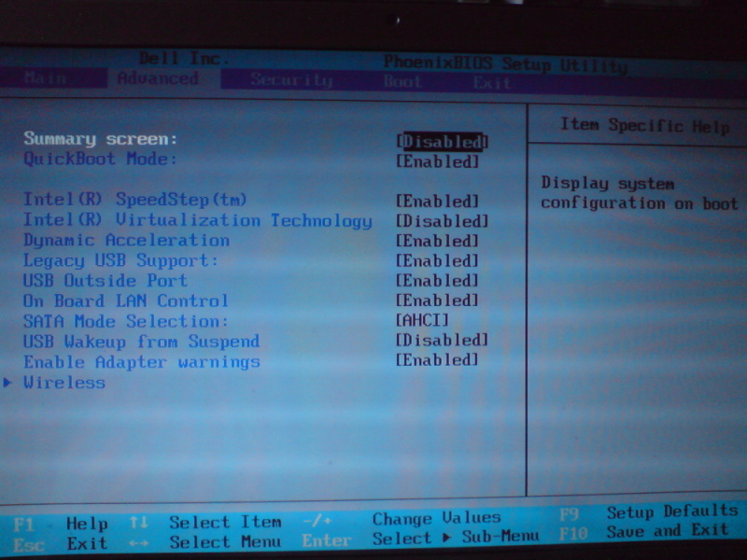Select the USB Outside Port label
The height and width of the screenshot is (560, 747).
tap(106, 281)
